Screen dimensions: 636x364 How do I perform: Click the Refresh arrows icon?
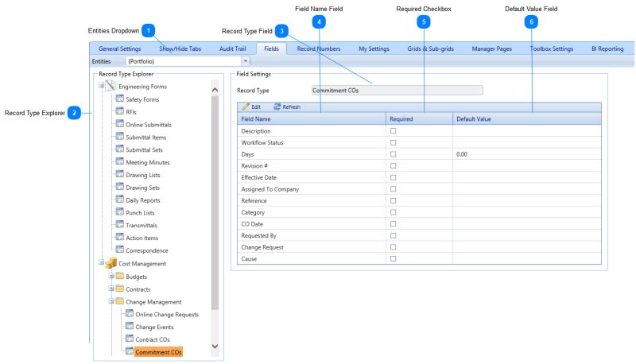pos(277,106)
